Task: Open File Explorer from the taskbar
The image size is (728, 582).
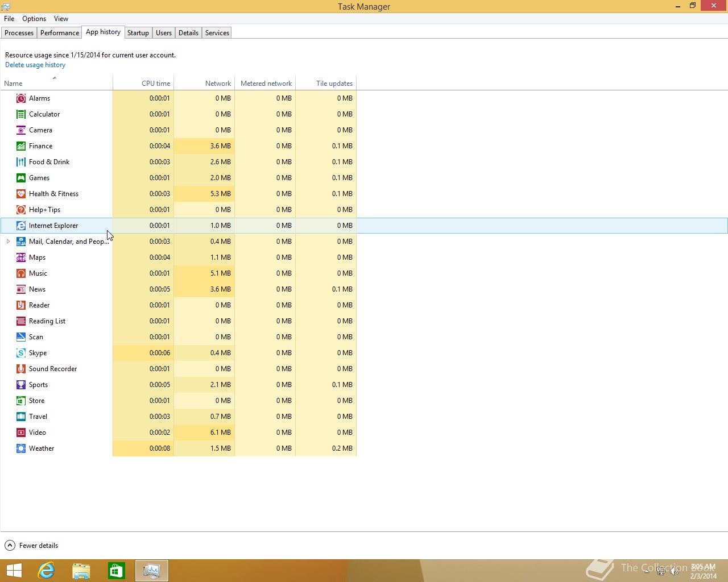Action: pyautogui.click(x=81, y=571)
